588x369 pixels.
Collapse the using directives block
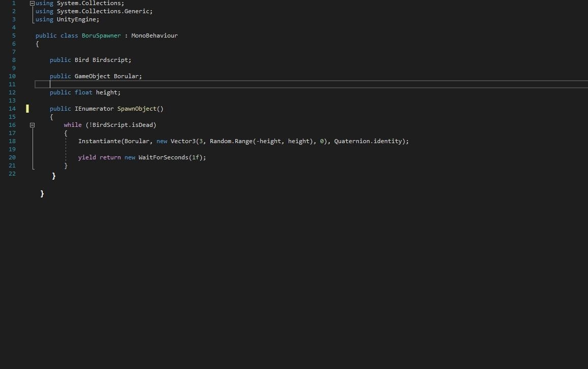point(32,3)
